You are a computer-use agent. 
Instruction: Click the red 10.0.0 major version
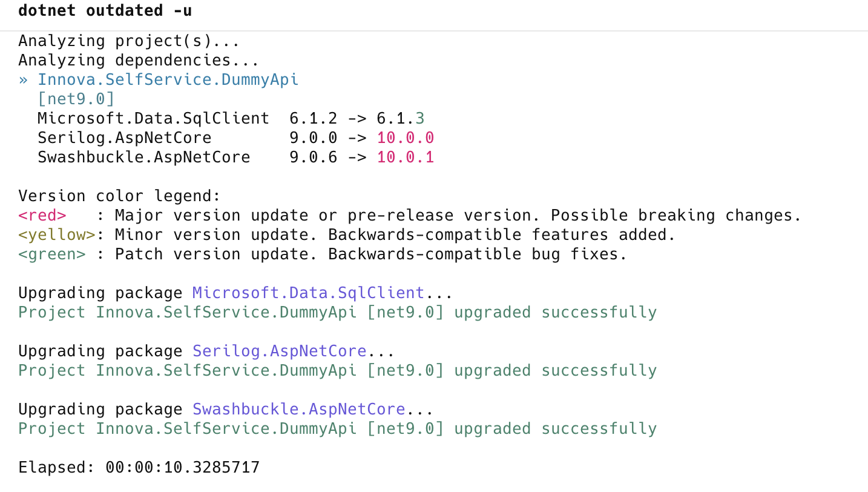point(404,138)
